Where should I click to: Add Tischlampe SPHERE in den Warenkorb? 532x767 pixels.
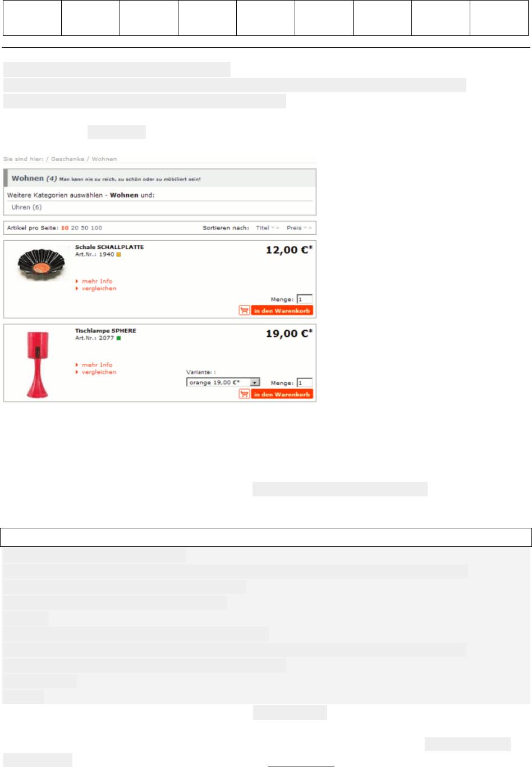282,394
